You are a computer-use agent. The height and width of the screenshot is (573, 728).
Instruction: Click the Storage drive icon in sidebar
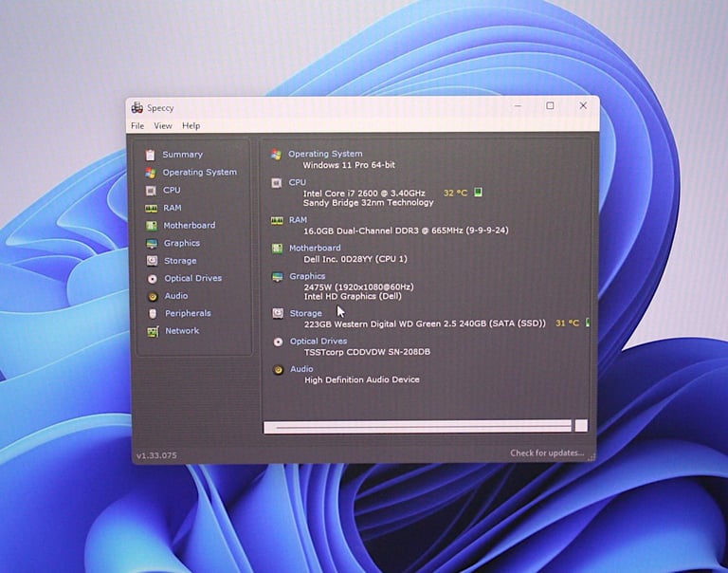[x=152, y=261]
